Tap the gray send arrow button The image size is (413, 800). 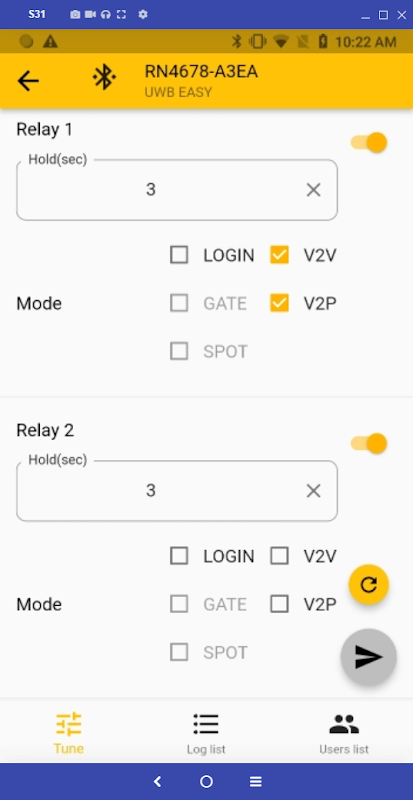click(x=369, y=657)
